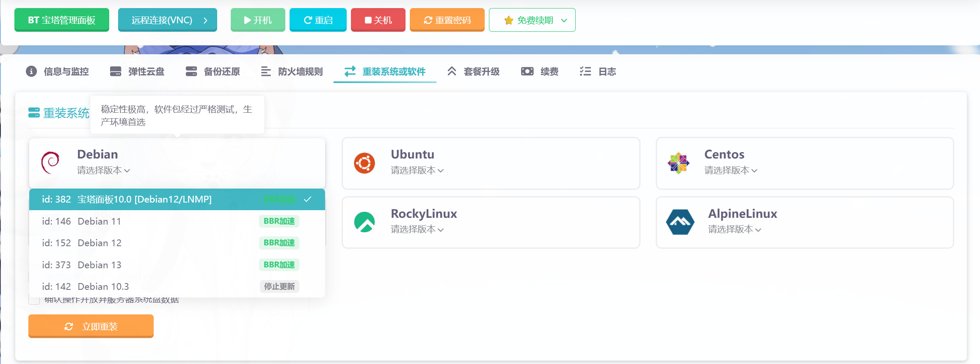Click the info icon beside 信息与监控

tap(31, 71)
